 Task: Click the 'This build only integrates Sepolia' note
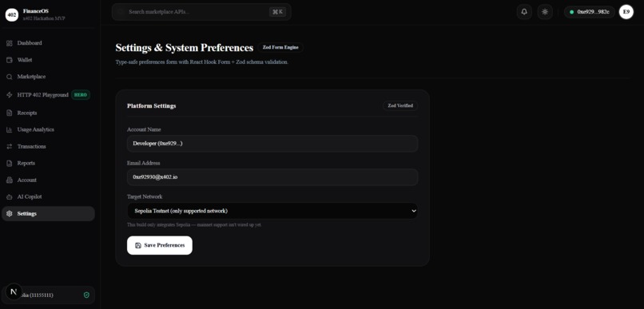(194, 225)
